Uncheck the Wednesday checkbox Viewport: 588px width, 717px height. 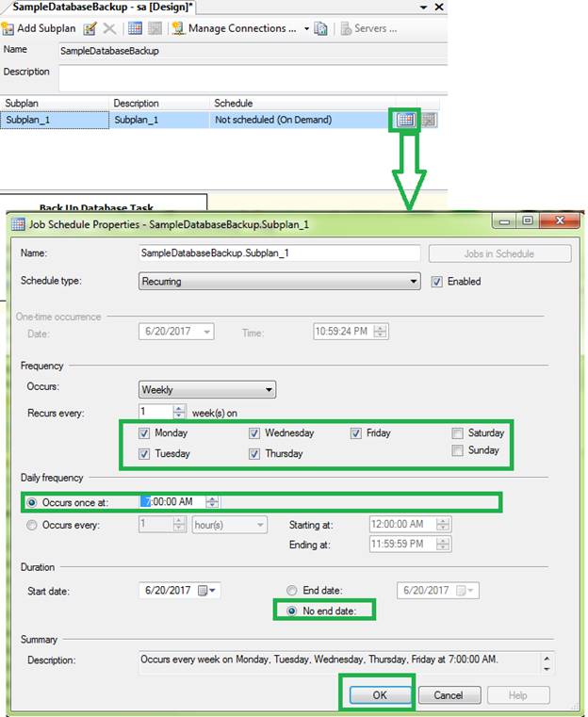pos(254,433)
